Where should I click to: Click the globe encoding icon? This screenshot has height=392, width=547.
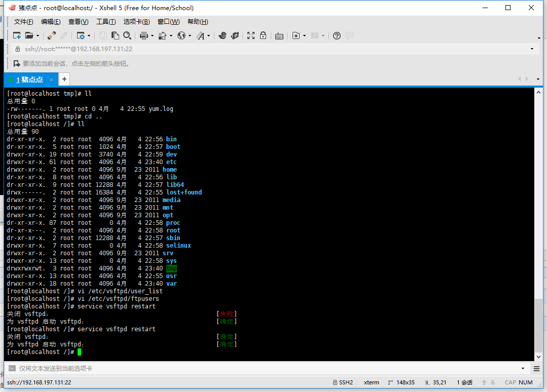tap(181, 35)
